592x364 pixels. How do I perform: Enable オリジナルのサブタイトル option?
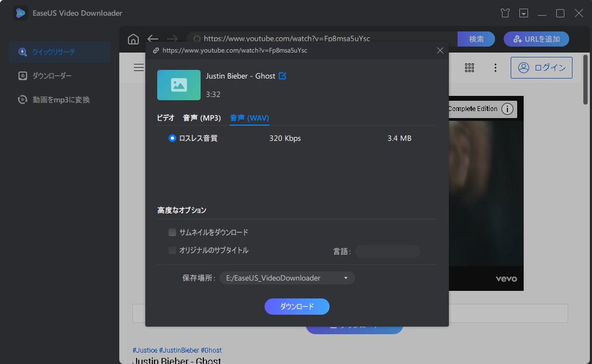click(172, 250)
